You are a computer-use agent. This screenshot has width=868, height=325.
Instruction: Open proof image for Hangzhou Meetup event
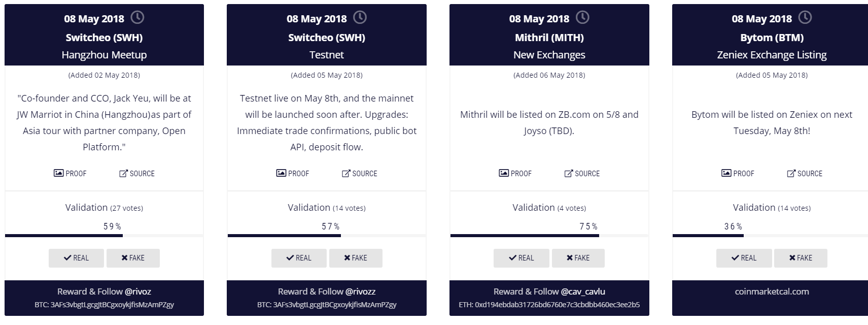pos(70,174)
